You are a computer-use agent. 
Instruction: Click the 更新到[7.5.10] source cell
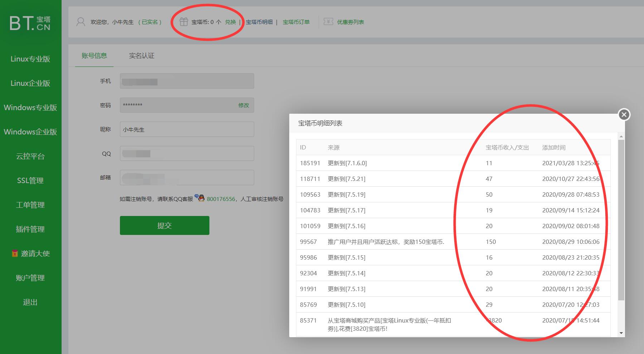point(347,305)
